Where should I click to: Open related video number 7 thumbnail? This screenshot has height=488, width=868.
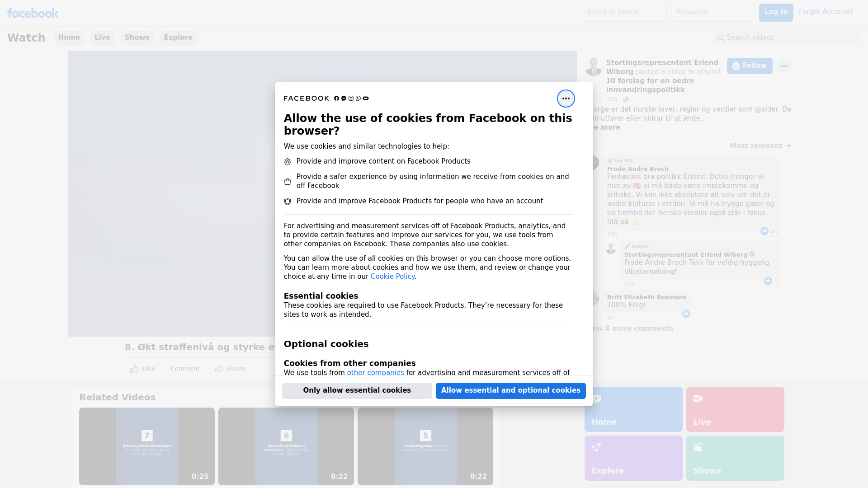click(x=147, y=446)
